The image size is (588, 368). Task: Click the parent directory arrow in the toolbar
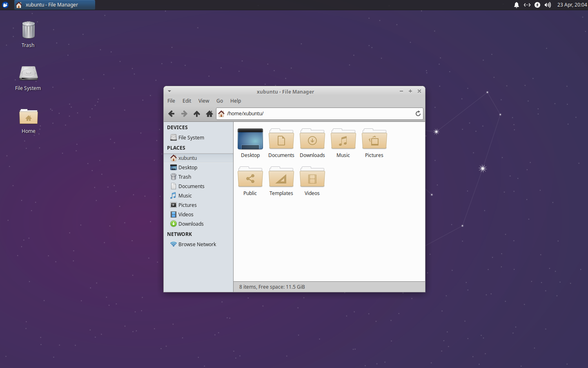click(197, 114)
